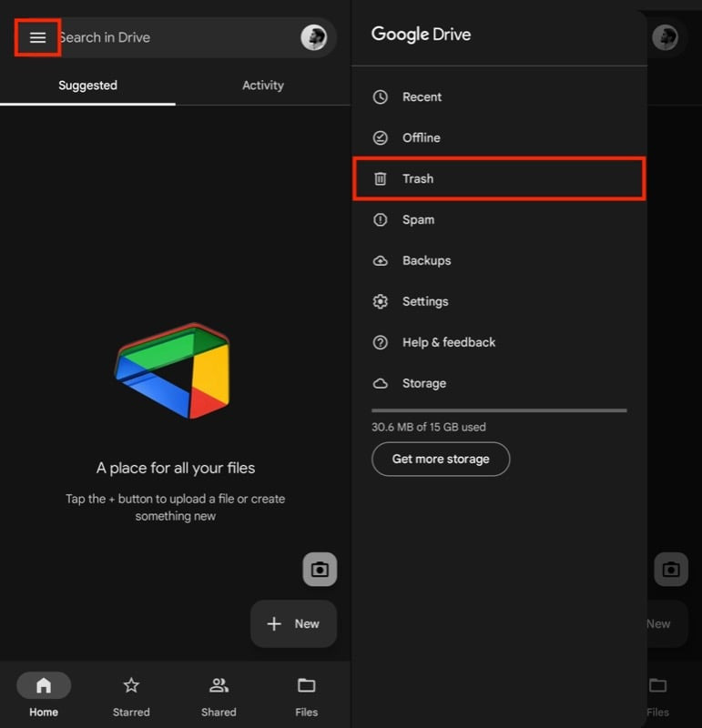Open the camera scan button above New
Viewport: 702px width, 728px height.
point(320,570)
